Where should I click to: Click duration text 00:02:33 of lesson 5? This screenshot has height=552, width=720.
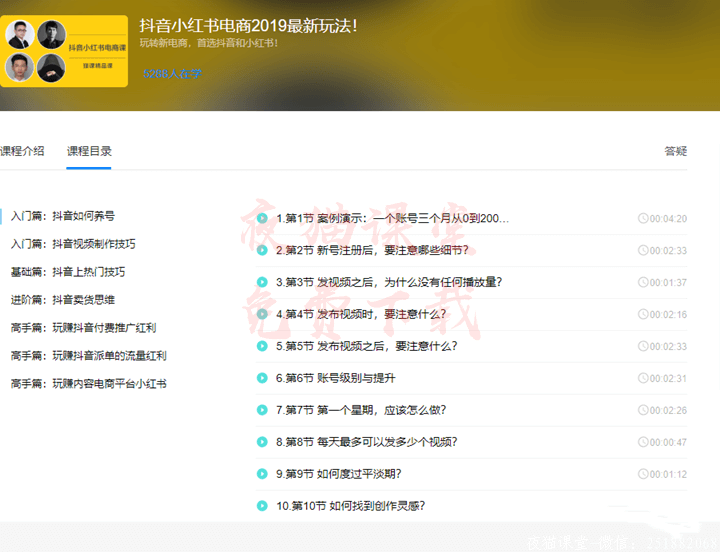click(x=668, y=346)
